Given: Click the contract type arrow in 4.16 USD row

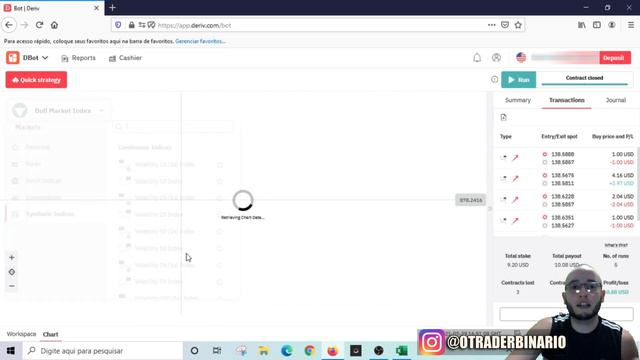Looking at the screenshot, I should pyautogui.click(x=515, y=179).
